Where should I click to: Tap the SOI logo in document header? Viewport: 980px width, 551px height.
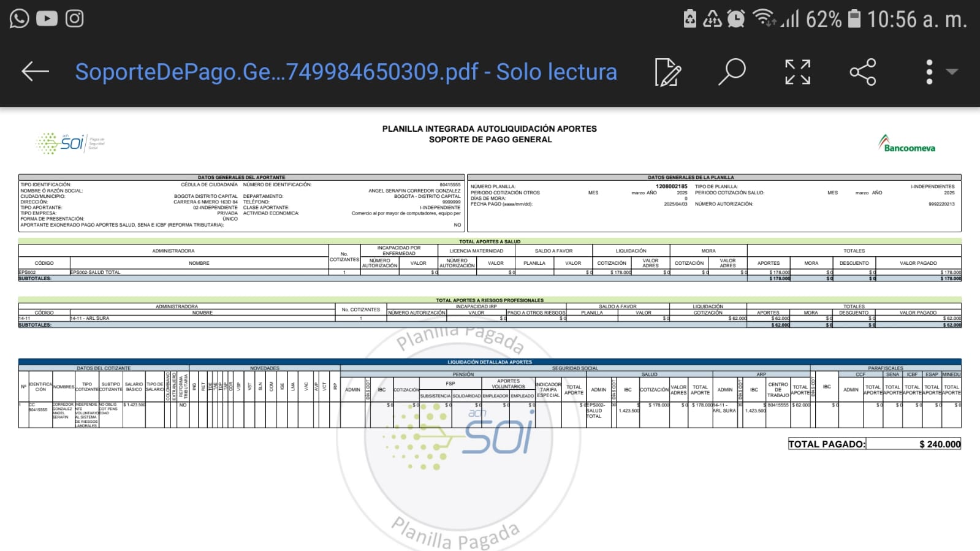[70, 143]
